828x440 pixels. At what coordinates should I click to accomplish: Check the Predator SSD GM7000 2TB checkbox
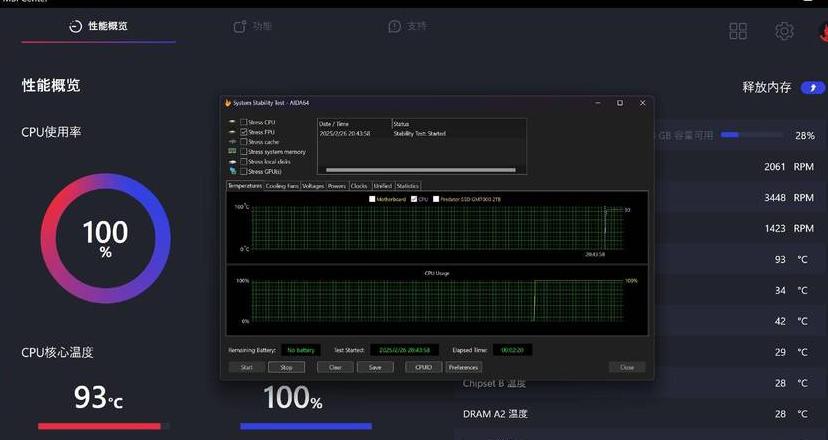pyautogui.click(x=436, y=199)
